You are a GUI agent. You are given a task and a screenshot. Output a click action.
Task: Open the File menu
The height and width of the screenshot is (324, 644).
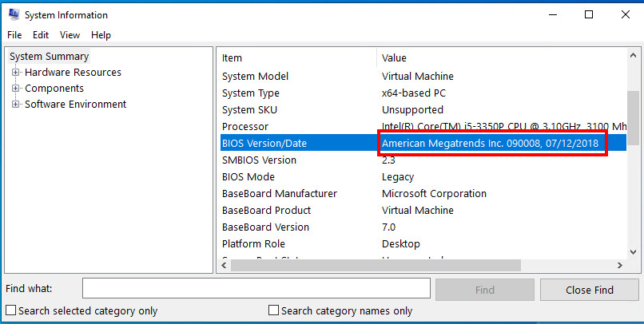tap(14, 35)
